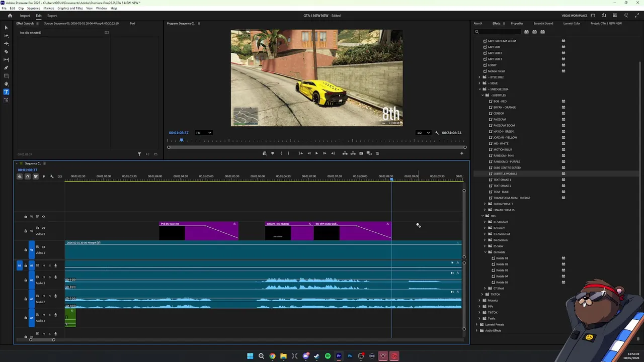Select the SUBTITLE WOBBLE preset
The height and width of the screenshot is (362, 644).
(x=505, y=174)
